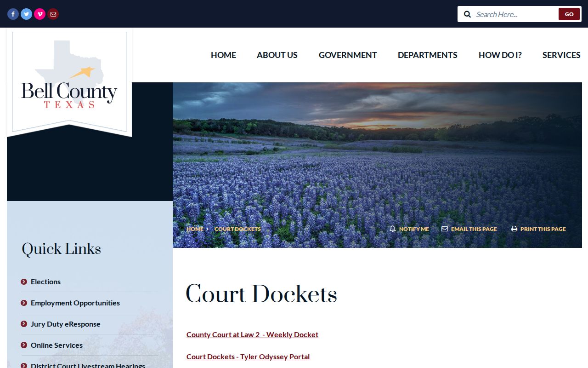Click the arrow icon beside Online Services

point(24,345)
